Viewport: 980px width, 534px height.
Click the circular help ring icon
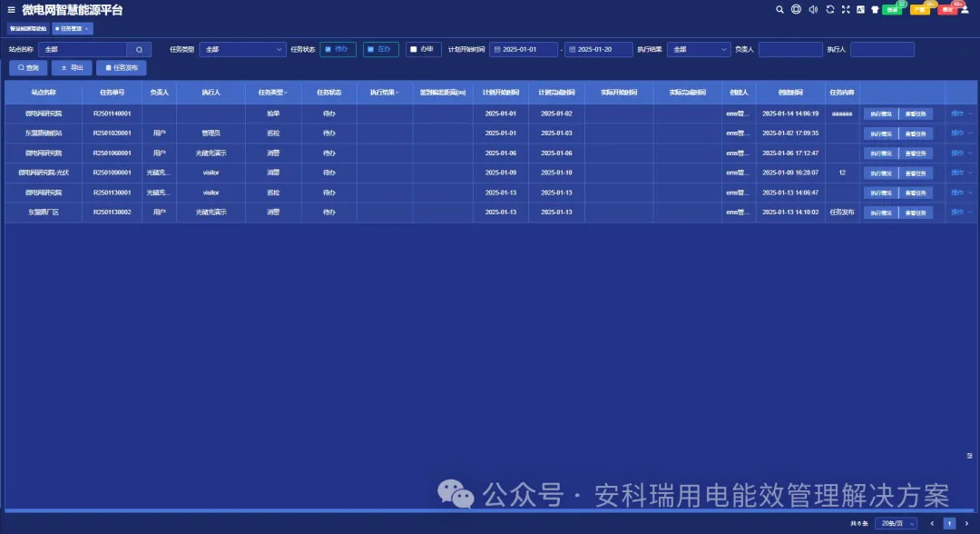click(x=796, y=9)
